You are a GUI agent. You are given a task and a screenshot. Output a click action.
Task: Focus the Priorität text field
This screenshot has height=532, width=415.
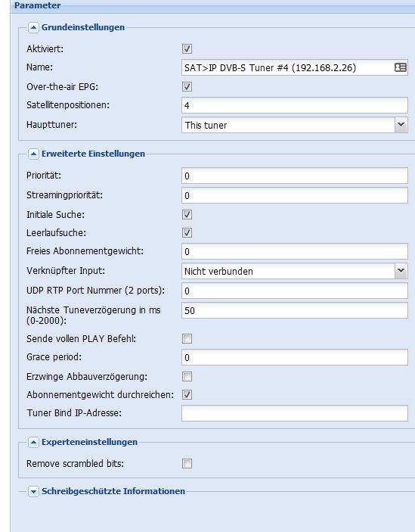coord(295,176)
